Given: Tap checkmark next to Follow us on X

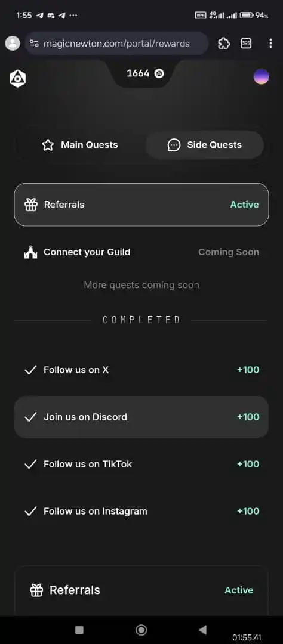Looking at the screenshot, I should [30, 370].
